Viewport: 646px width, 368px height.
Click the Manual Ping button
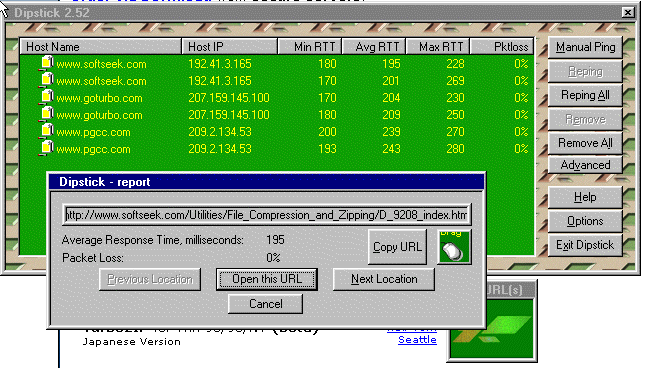point(585,47)
